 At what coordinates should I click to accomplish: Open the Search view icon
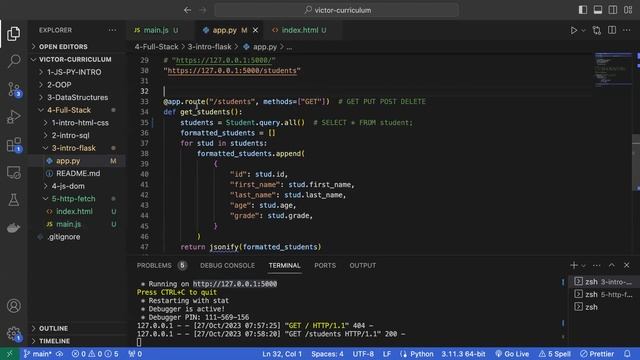[13, 61]
